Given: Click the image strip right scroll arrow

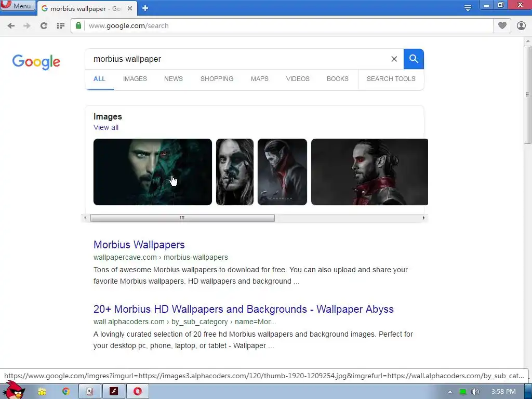Looking at the screenshot, I should [423, 218].
